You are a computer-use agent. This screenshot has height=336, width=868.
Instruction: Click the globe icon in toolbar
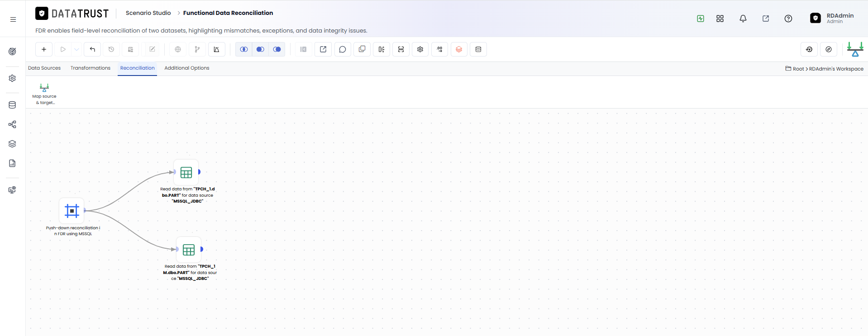click(x=178, y=49)
